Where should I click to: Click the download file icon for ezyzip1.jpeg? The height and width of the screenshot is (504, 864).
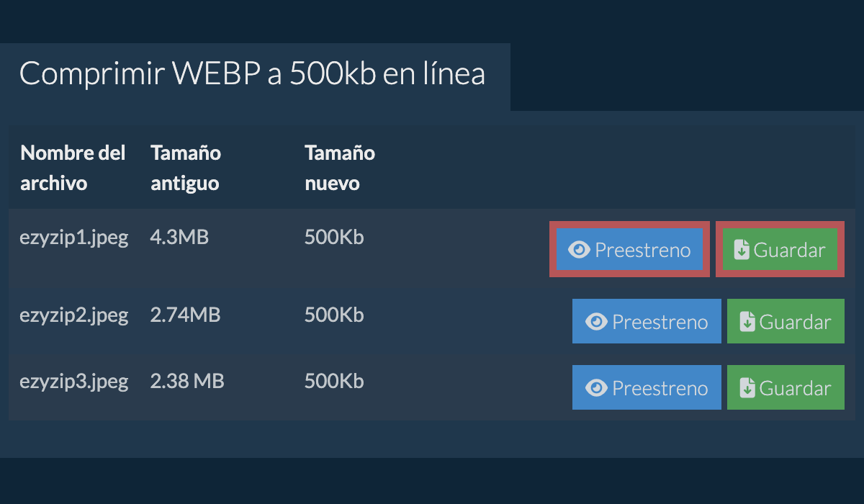click(742, 250)
